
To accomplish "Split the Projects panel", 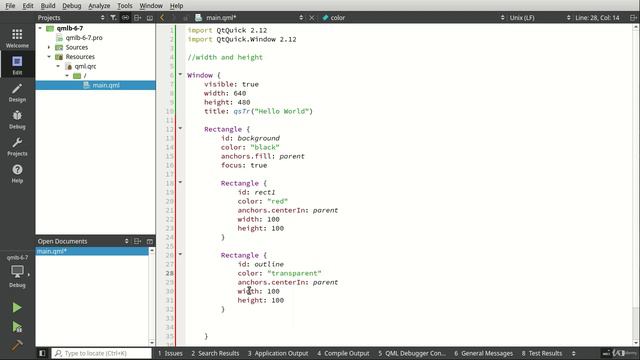I will click(138, 18).
